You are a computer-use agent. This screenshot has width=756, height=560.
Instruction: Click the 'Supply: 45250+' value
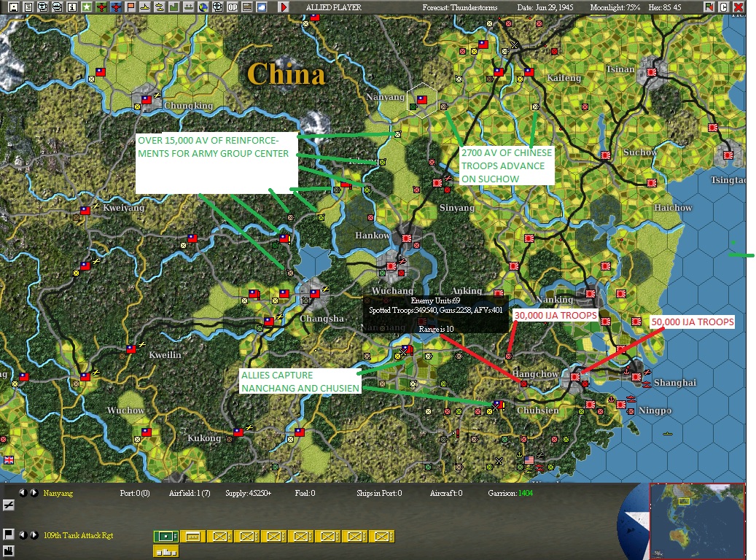coord(248,493)
